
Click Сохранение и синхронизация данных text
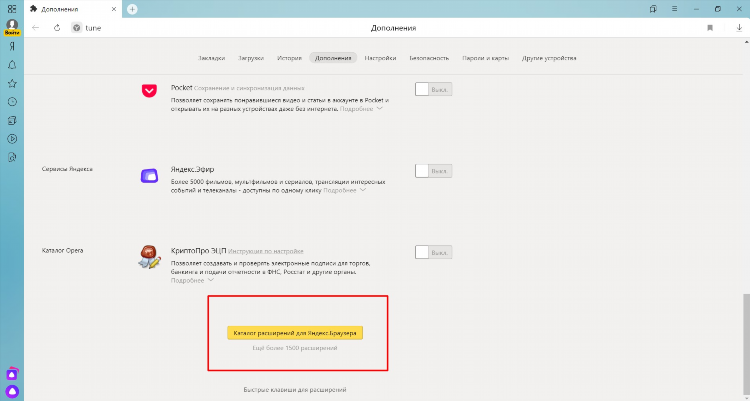click(x=249, y=88)
